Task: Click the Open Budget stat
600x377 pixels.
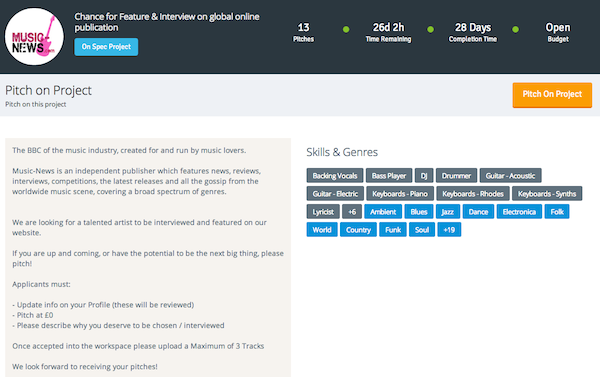Action: (558, 33)
